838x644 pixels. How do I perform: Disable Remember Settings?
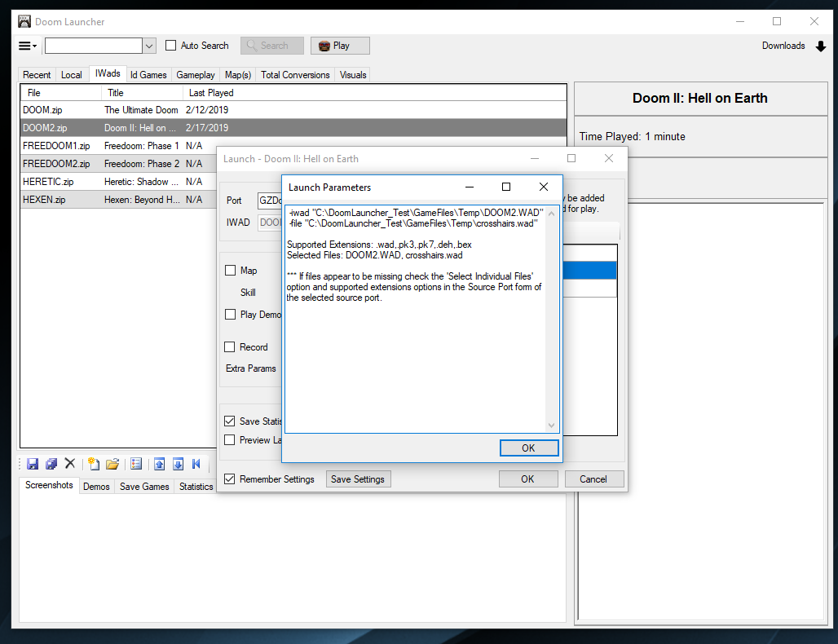pos(229,480)
